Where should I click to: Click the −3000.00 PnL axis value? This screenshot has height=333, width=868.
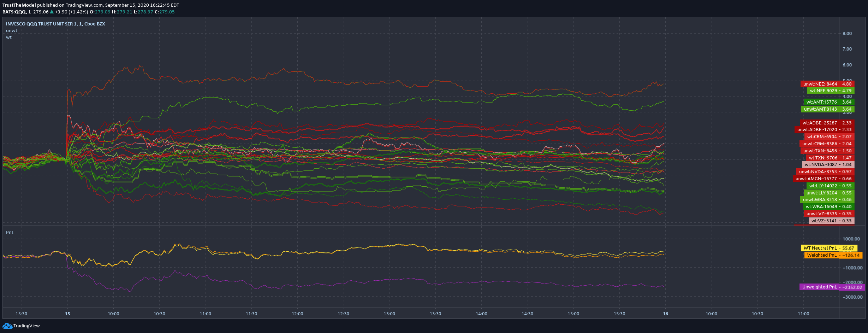point(852,297)
